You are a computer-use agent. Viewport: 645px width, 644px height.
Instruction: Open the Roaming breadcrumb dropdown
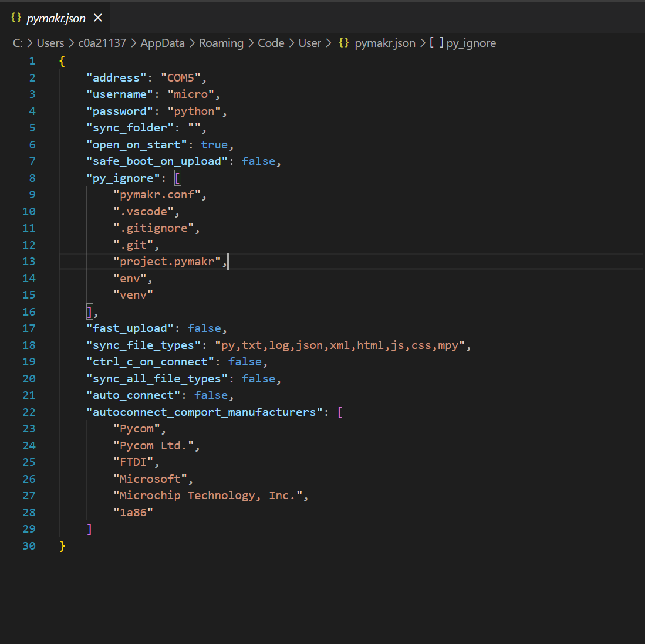click(221, 43)
